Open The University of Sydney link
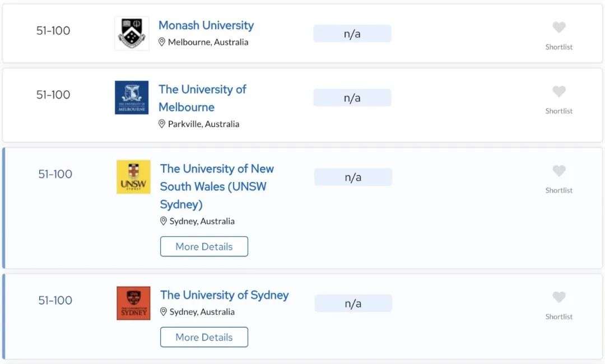Viewport: 605px width, 364px height. tap(225, 295)
